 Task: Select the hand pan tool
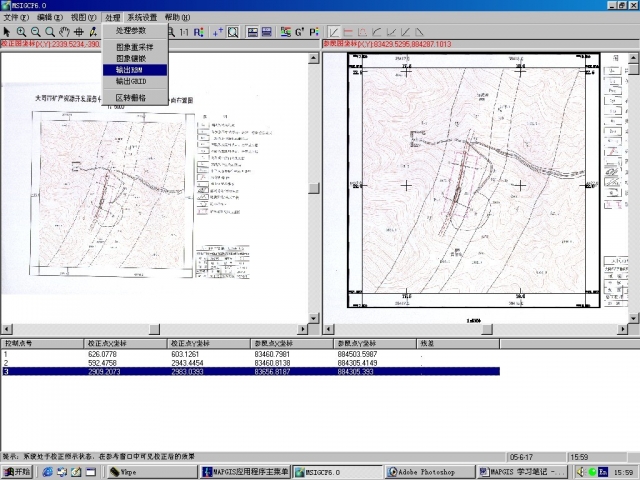click(65, 32)
